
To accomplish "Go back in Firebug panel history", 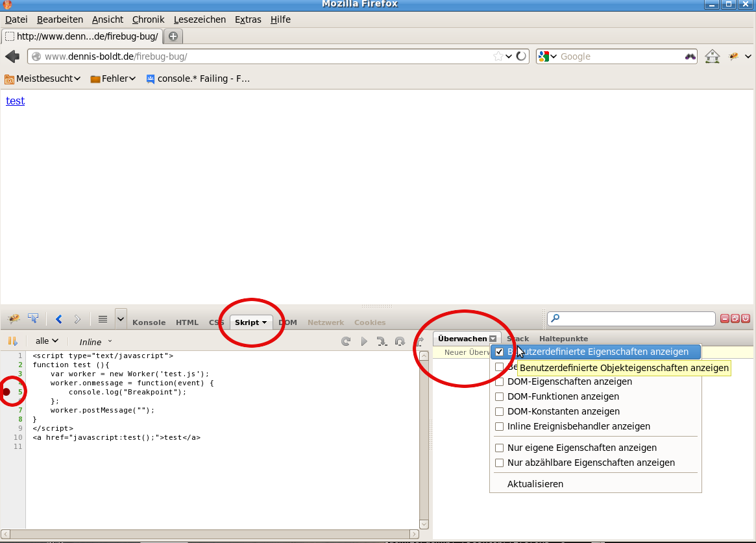I will 59,319.
